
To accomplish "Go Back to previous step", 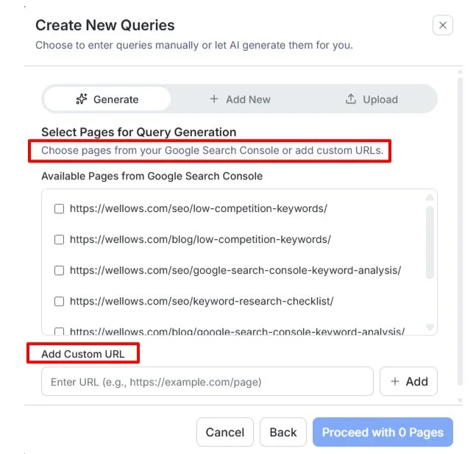I will pyautogui.click(x=283, y=433).
